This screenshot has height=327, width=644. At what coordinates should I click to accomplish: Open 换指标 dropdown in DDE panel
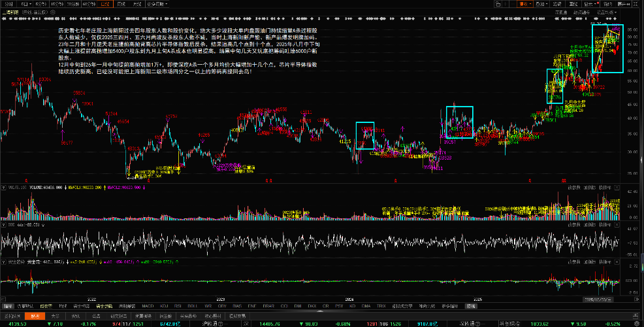point(605,225)
